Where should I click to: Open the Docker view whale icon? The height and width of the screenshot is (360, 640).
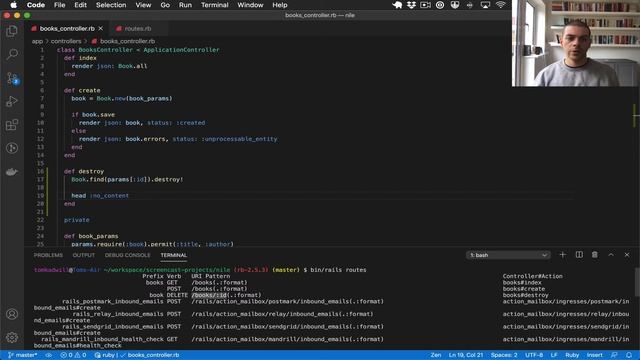tap(12, 172)
